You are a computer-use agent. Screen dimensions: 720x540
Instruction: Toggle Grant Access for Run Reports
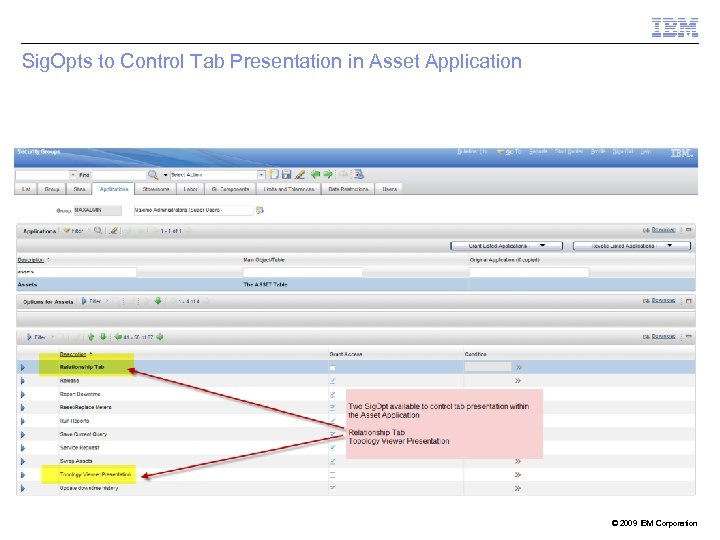[332, 421]
